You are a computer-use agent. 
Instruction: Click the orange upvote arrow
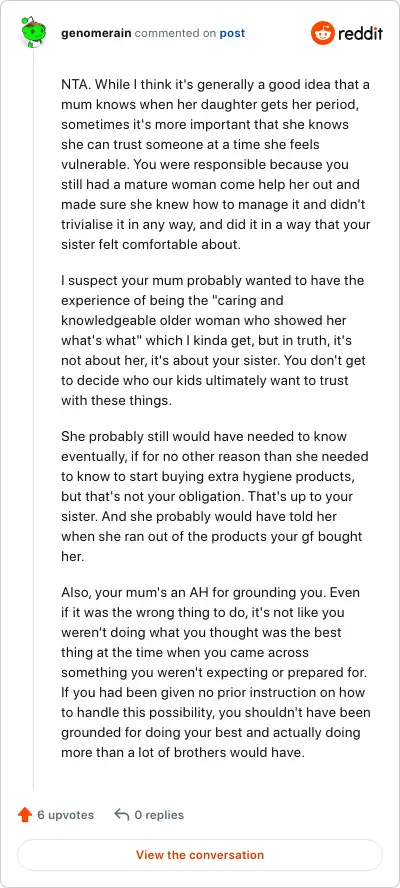coord(25,815)
